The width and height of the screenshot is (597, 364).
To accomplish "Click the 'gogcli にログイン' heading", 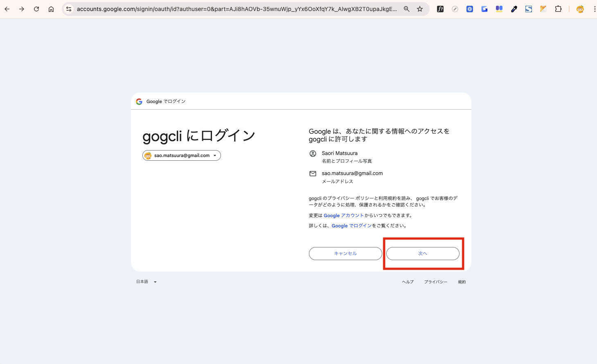I will click(x=199, y=136).
